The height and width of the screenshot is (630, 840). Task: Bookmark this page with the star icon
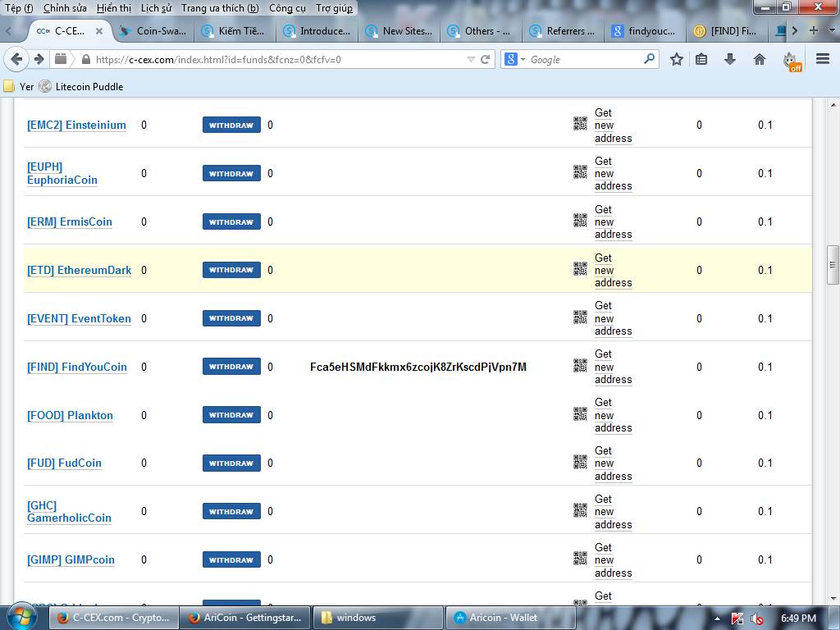click(x=677, y=59)
